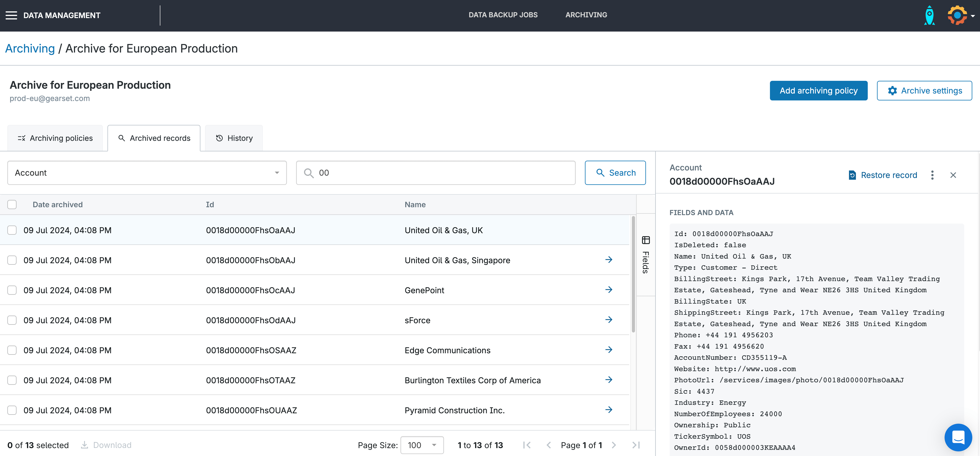This screenshot has height=456, width=980.
Task: Open the Fields column panel icon
Action: coord(646,240)
